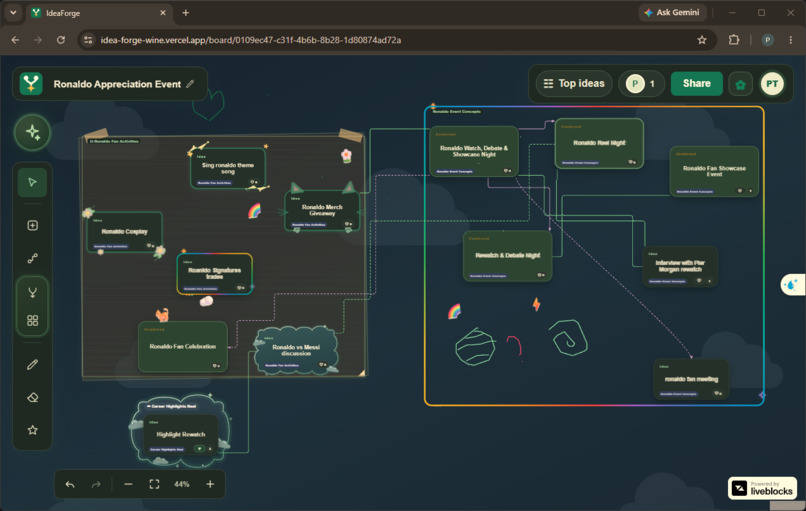Viewport: 806px width, 511px height.
Task: Go back to previous page
Action: pos(15,40)
